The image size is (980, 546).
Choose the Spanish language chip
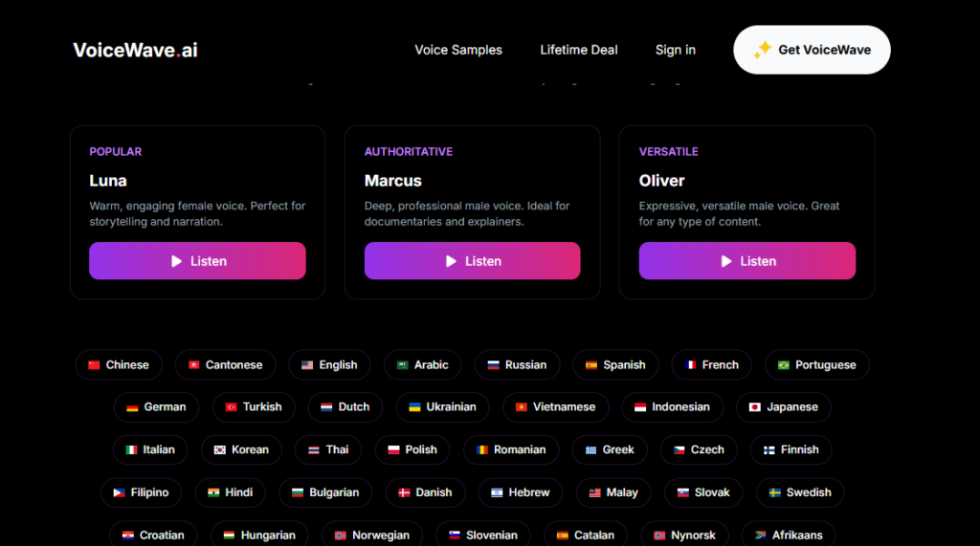[x=615, y=365]
